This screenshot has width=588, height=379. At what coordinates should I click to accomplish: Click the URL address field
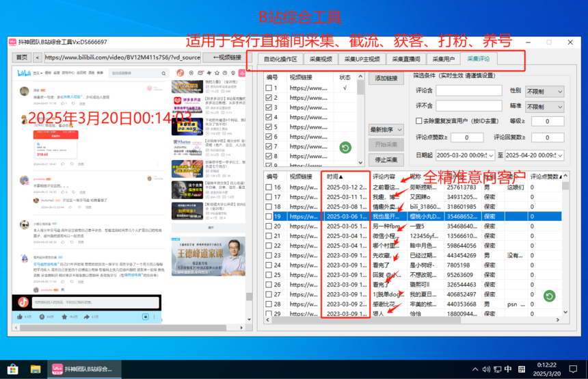click(x=122, y=57)
